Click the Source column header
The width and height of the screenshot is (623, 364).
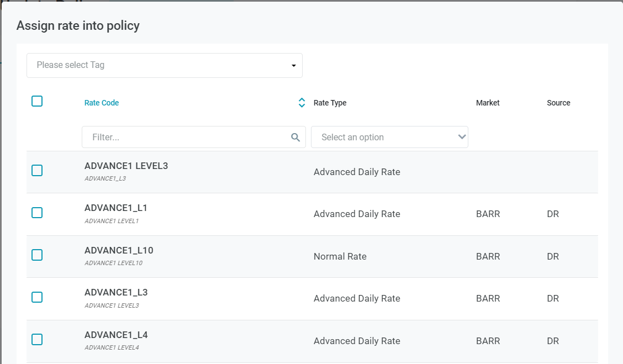point(558,103)
